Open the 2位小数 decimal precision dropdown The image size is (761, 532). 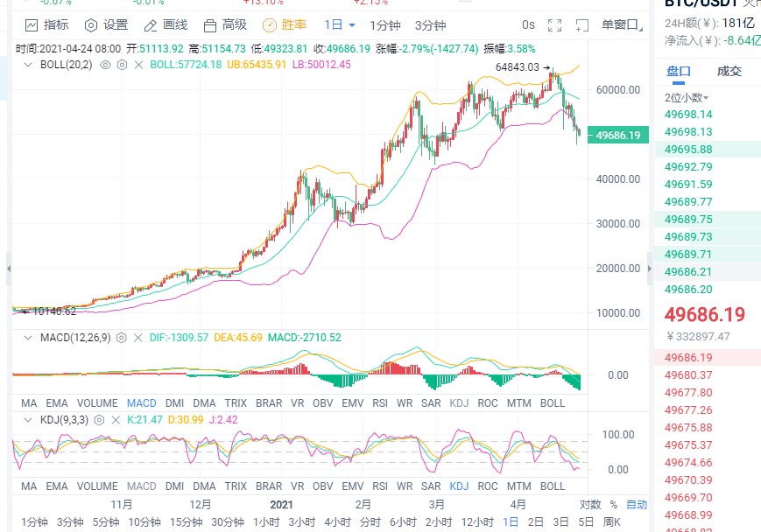tap(685, 98)
